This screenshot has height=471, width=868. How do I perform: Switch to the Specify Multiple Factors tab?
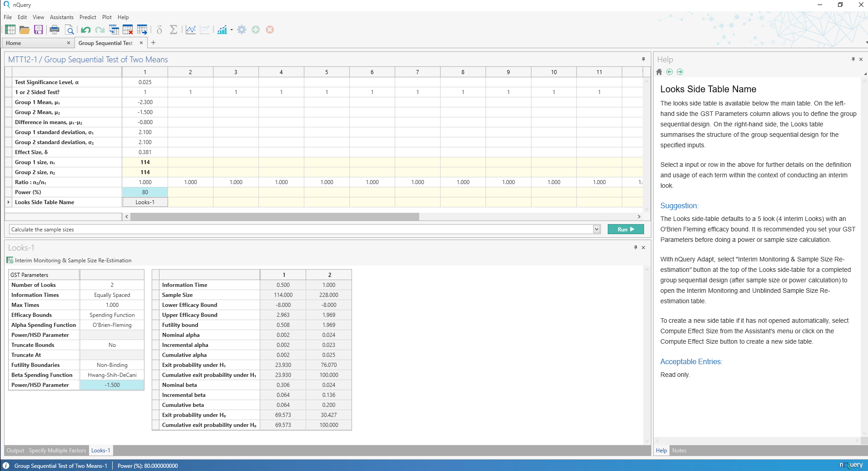coord(57,451)
